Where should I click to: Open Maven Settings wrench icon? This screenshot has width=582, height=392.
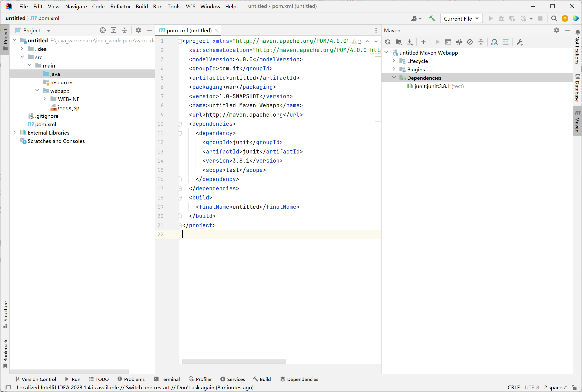coord(520,42)
